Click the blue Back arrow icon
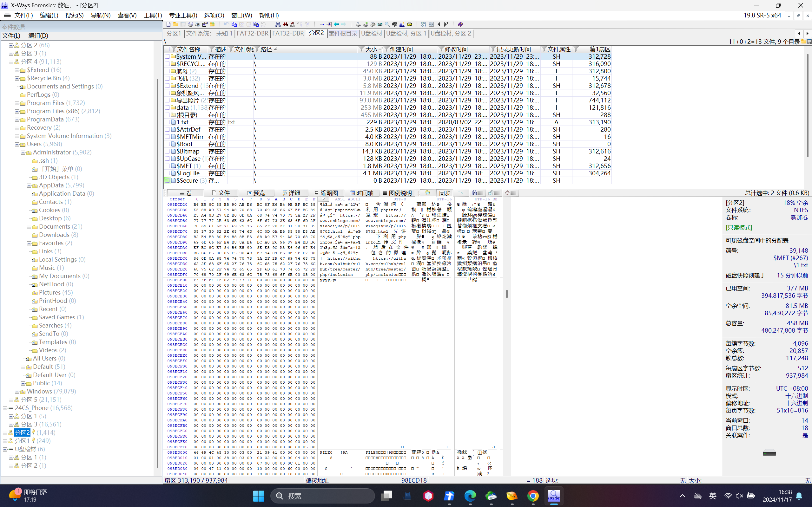Viewport: 812px width, 507px height. [336, 24]
